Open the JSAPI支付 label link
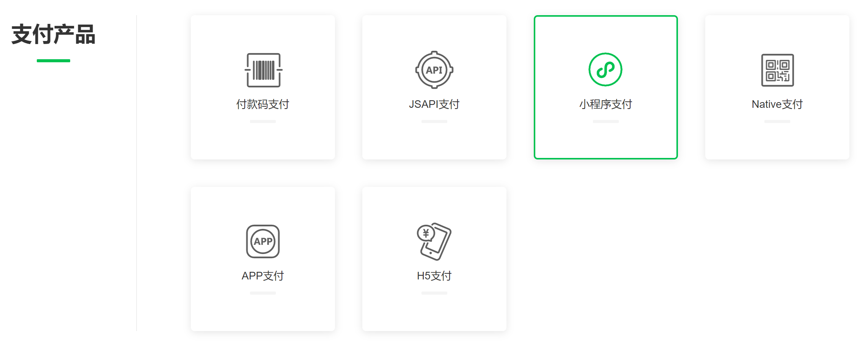868x347 pixels. pos(434,104)
